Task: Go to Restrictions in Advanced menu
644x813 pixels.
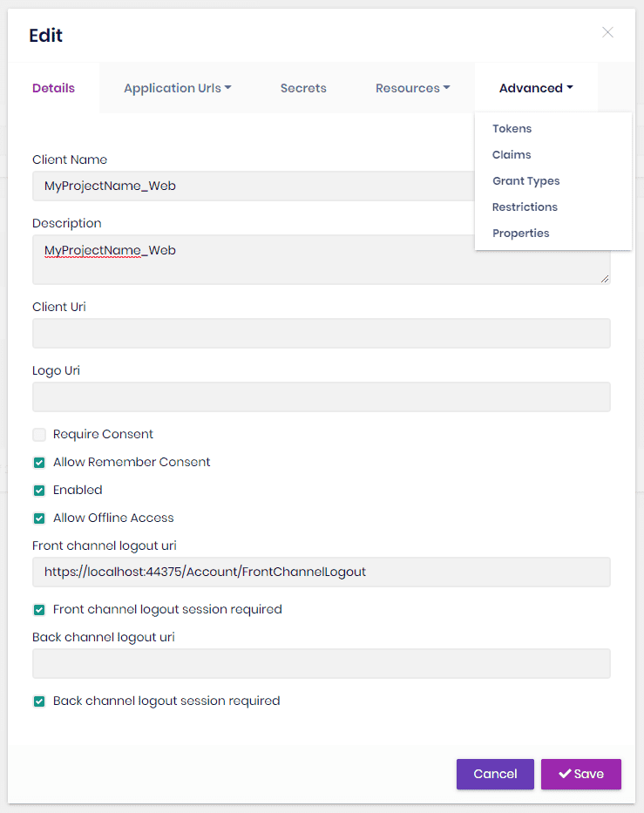Action: 525,207
